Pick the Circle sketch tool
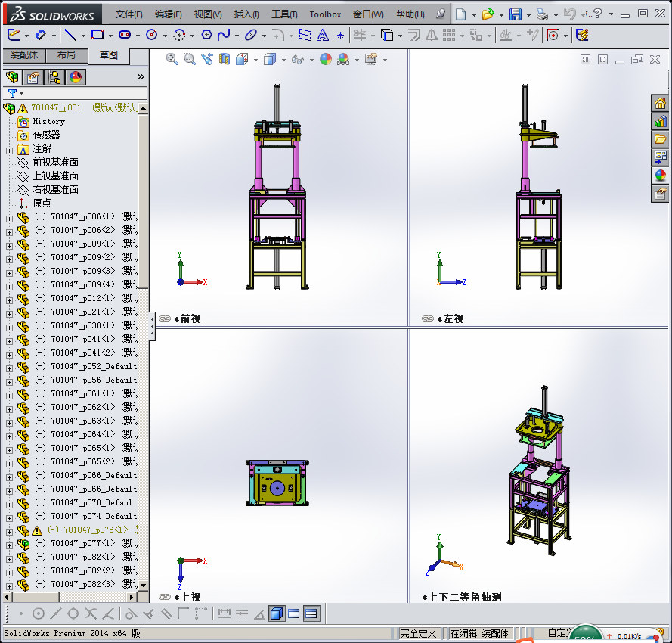 (152, 35)
